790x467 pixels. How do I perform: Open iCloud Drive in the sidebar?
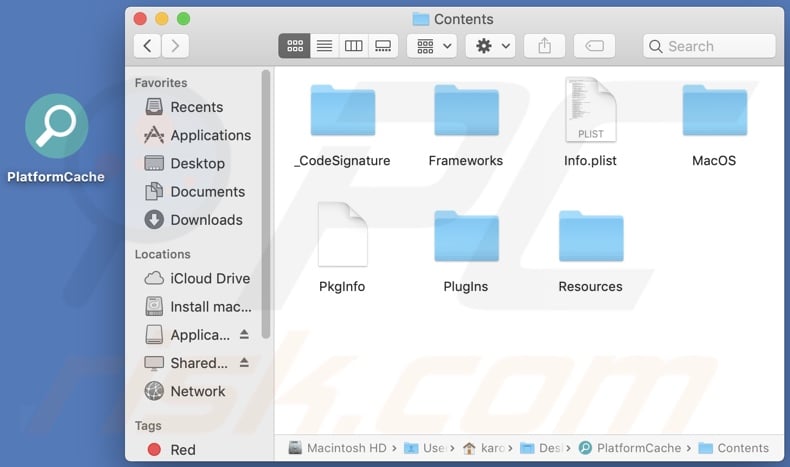(197, 278)
